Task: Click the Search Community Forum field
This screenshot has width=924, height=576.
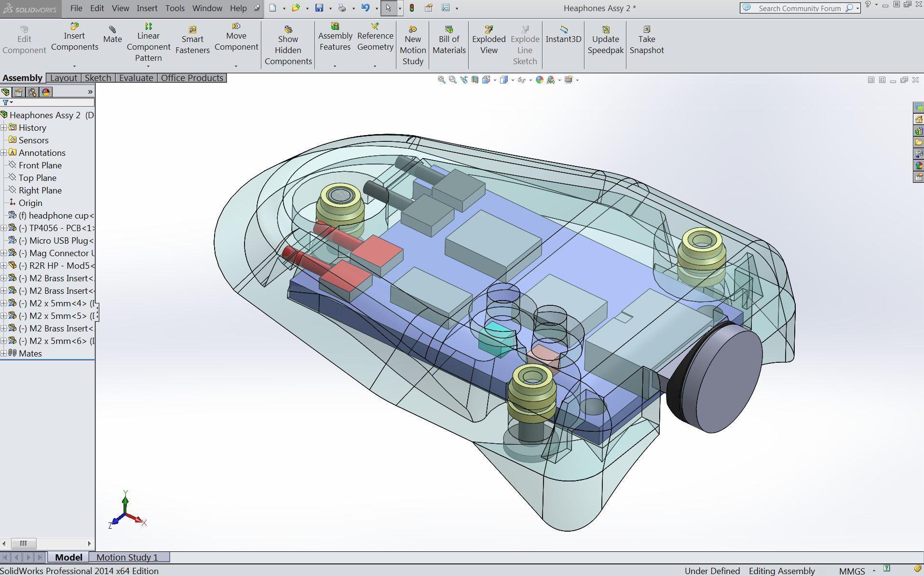Action: coord(799,8)
